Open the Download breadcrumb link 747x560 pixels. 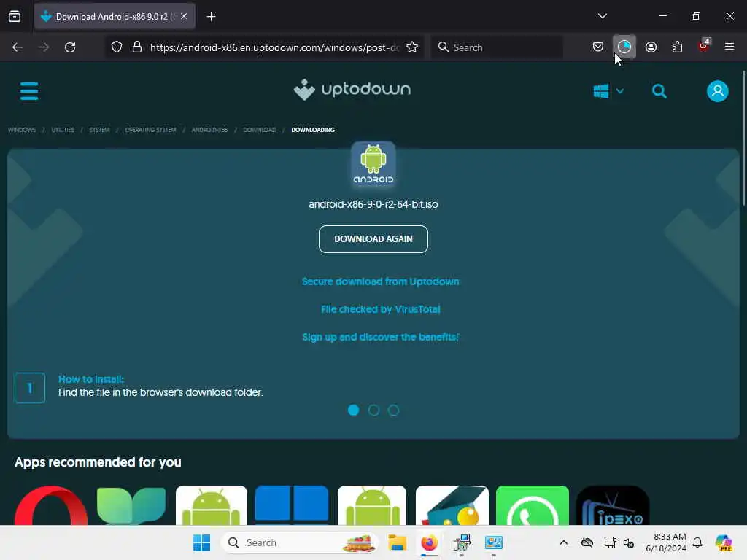(260, 130)
